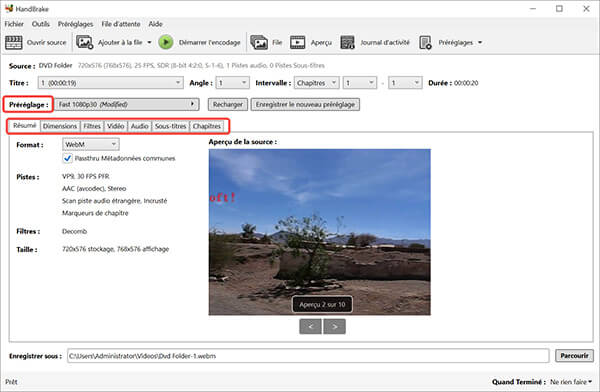
Task: Start encoding with the green play icon
Action: click(166, 42)
